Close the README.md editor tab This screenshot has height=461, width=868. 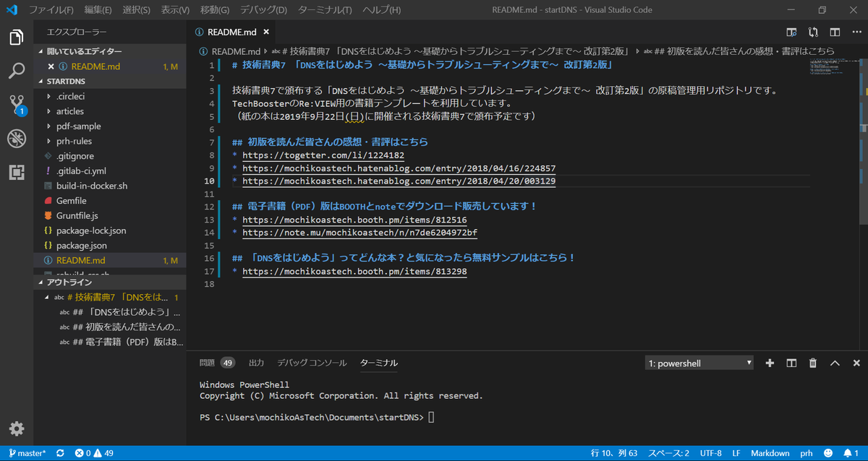pos(266,33)
